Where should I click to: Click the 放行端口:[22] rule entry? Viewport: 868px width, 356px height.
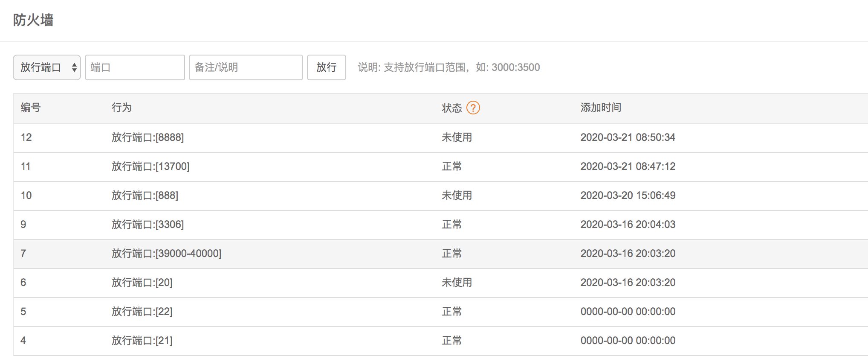point(142,312)
